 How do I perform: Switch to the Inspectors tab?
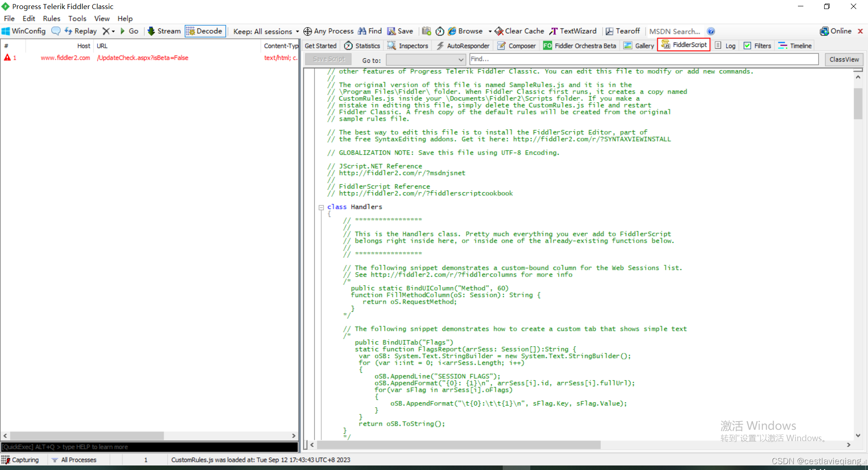click(407, 45)
